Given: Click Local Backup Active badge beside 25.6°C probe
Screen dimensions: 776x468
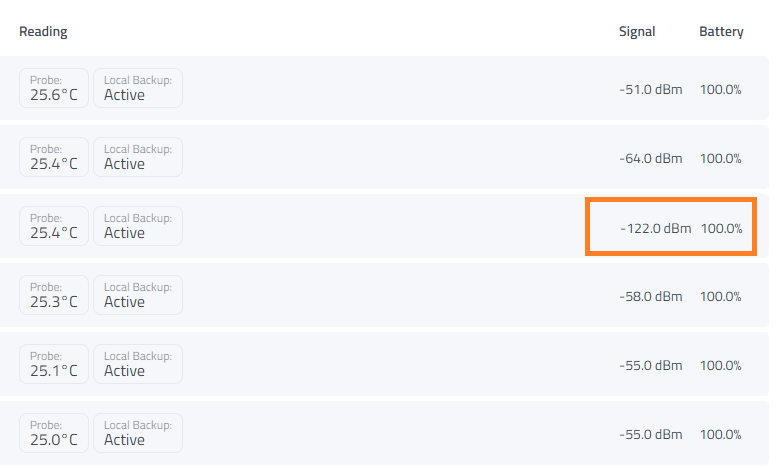Looking at the screenshot, I should tap(138, 88).
